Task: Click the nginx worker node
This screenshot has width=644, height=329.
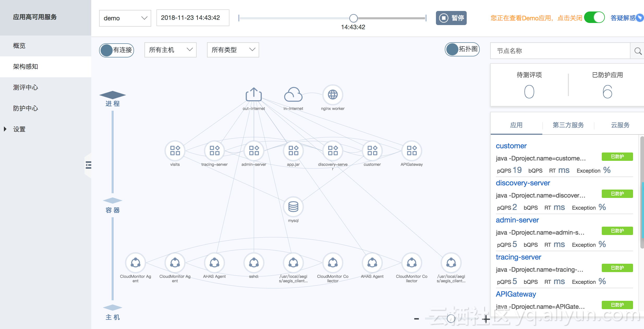Action: 332,95
